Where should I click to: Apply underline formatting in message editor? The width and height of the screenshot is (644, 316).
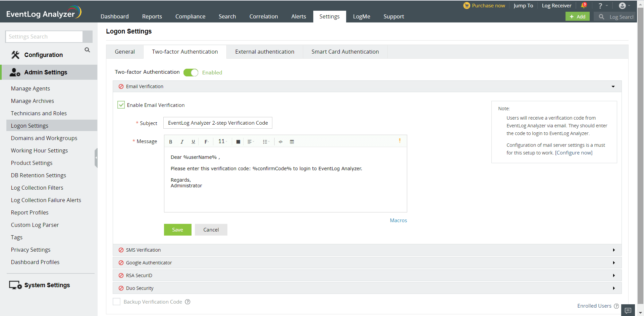pos(193,142)
